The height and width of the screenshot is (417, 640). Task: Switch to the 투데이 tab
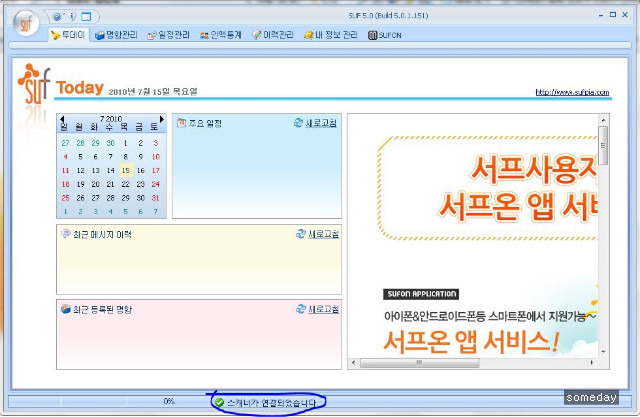pos(68,35)
